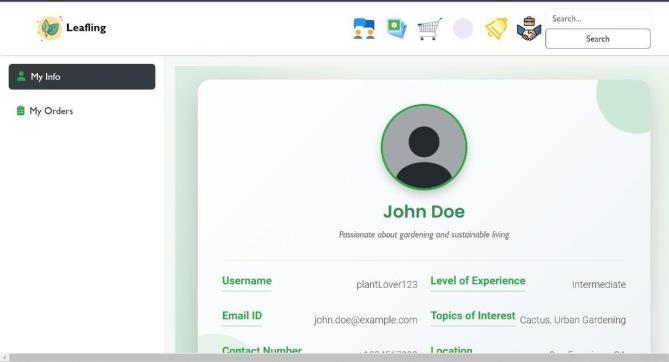This screenshot has height=362, width=669.
Task: Select the My Info sidebar tab
Action: click(82, 77)
